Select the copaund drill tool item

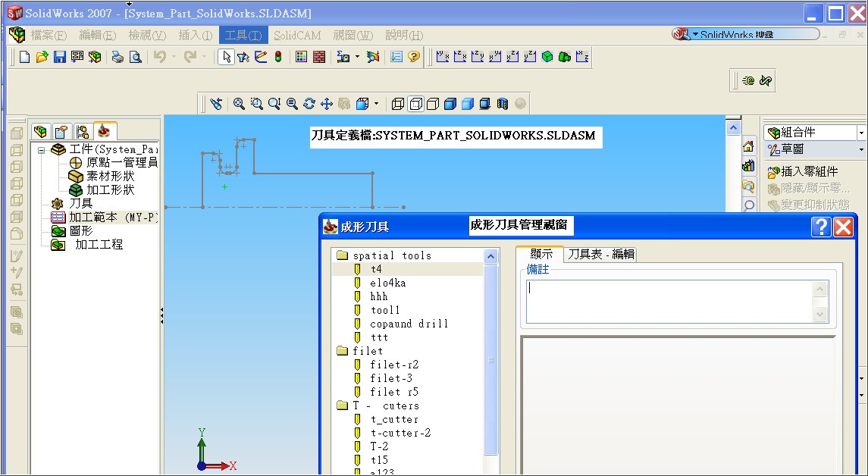pos(409,324)
